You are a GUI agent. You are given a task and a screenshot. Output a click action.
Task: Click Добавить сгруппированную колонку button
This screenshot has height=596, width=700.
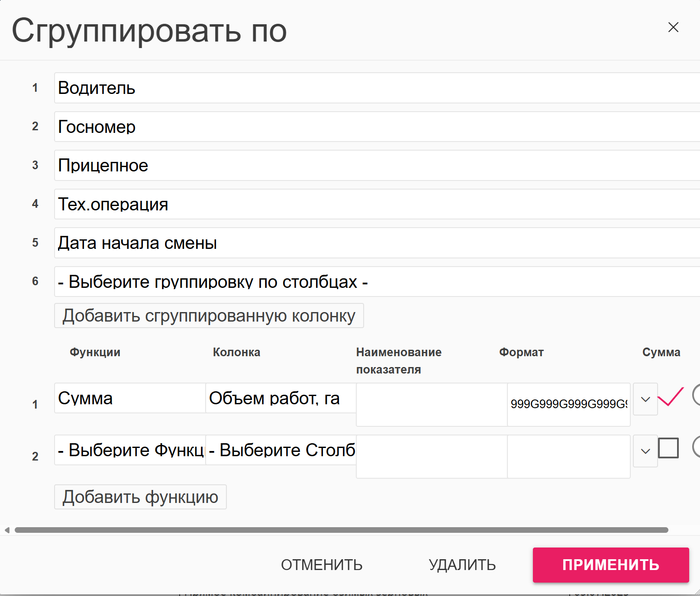209,316
